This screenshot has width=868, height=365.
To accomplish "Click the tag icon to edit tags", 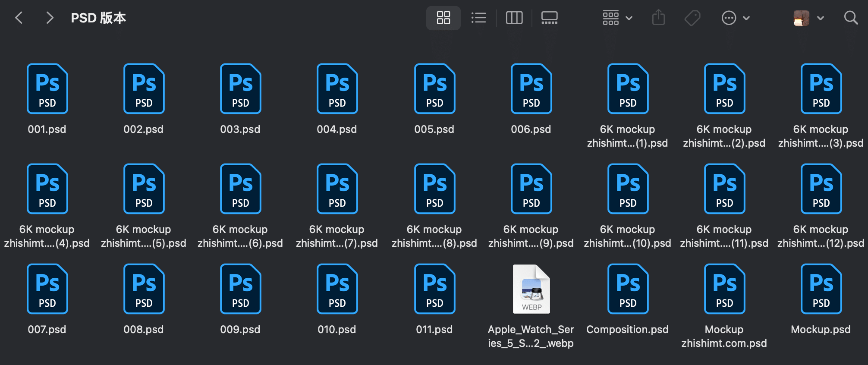I will pyautogui.click(x=692, y=18).
